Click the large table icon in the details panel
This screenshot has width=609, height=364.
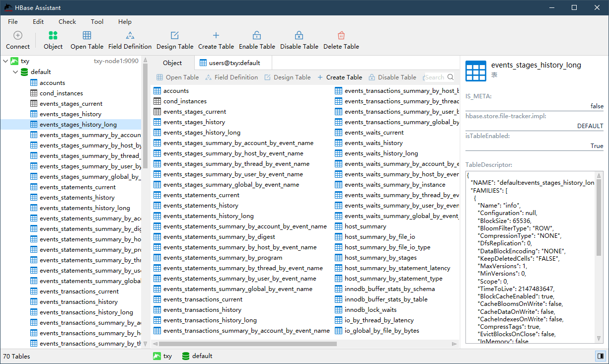(476, 71)
